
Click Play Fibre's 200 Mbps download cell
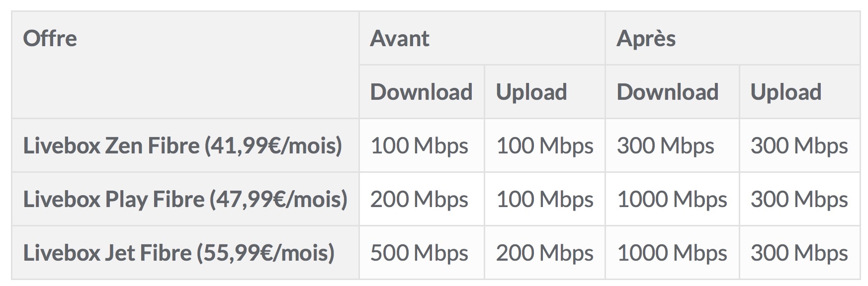419,200
